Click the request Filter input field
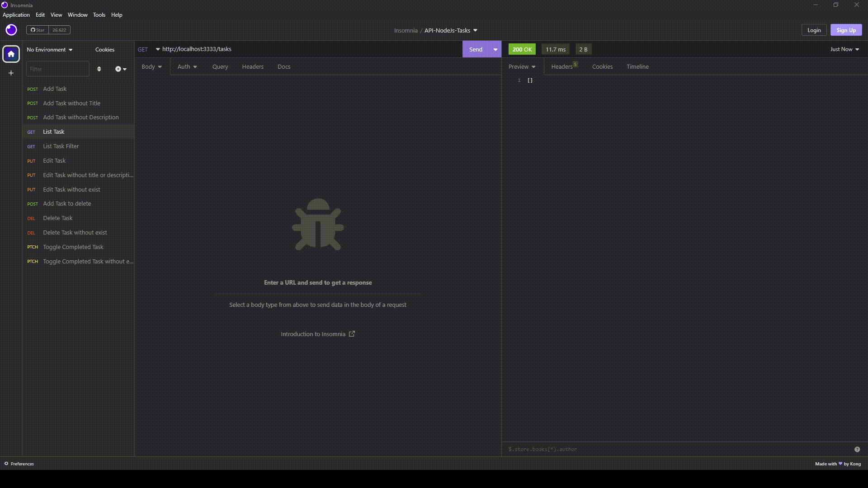The height and width of the screenshot is (488, 868). click(58, 69)
